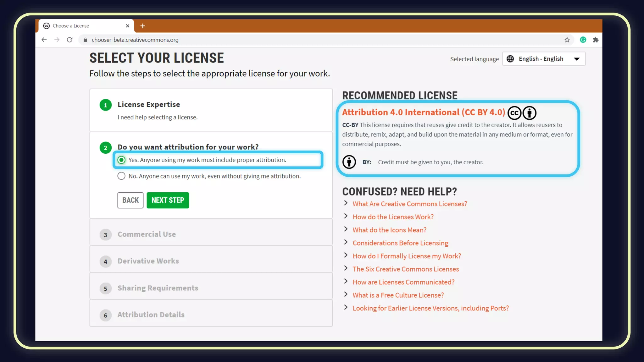The image size is (644, 362).
Task: Go back using browser back arrow
Action: click(x=44, y=40)
